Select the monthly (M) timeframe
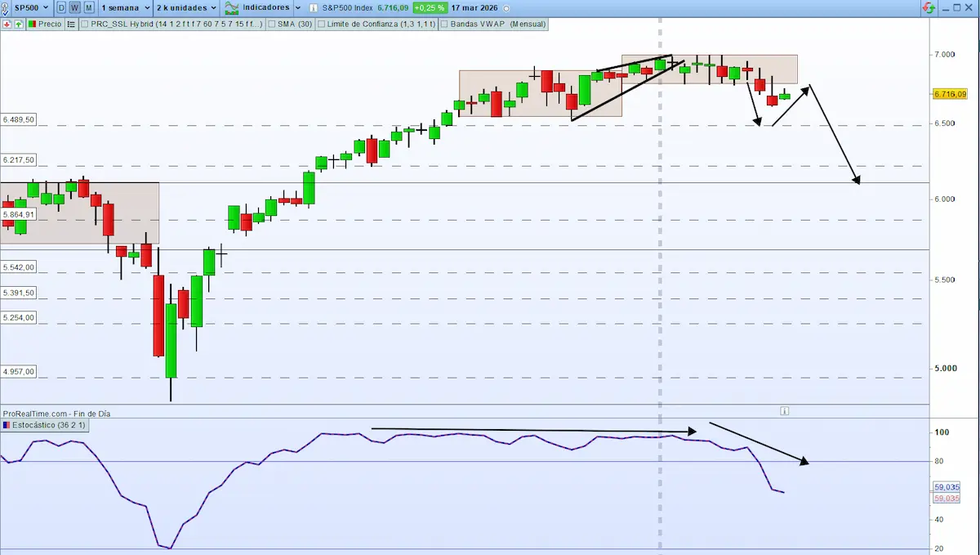The height and width of the screenshot is (555, 980). (x=88, y=7)
